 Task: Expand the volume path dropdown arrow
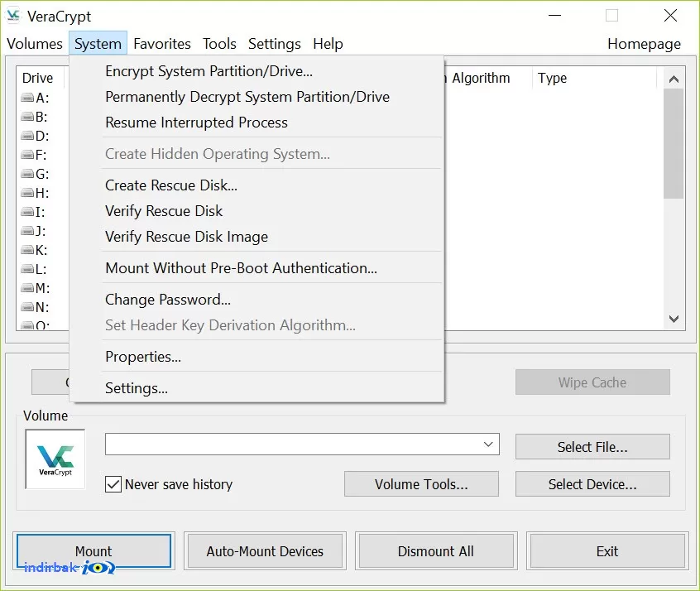pyautogui.click(x=488, y=444)
